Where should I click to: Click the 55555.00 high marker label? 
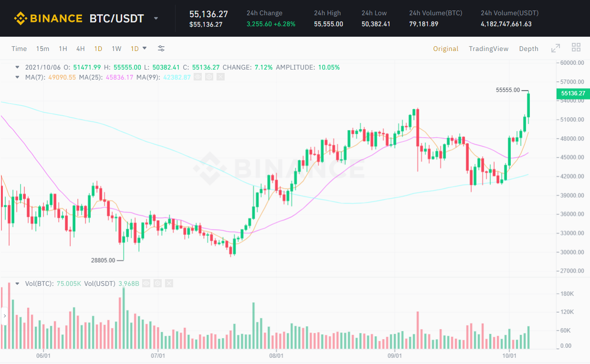[508, 90]
